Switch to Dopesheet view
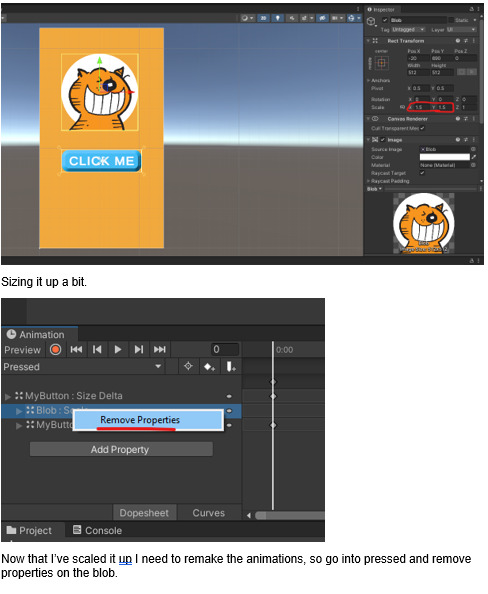488x594 pixels. click(144, 513)
